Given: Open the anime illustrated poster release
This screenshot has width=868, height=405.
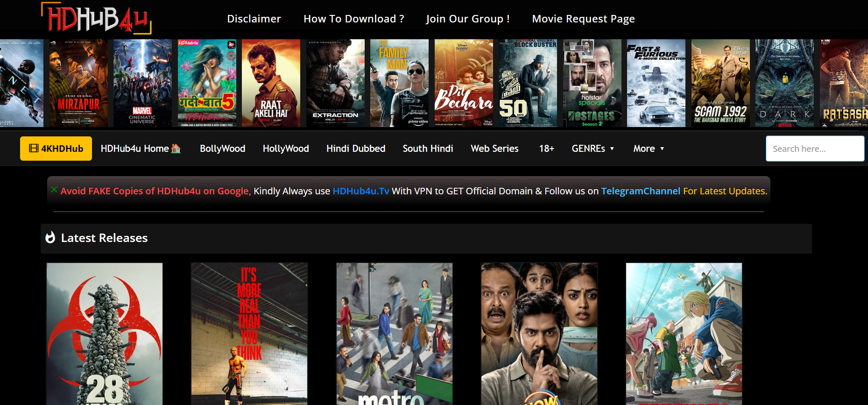Looking at the screenshot, I should 684,334.
